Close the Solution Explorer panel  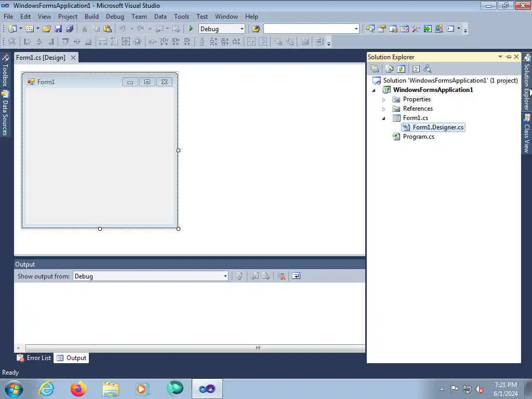click(516, 57)
